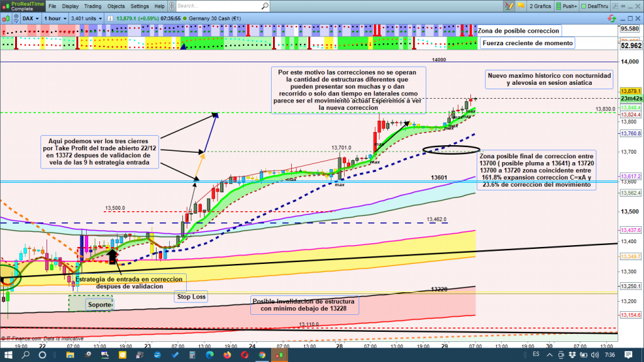Screen dimensions: 644x362
Task: Expand the DAX instrument dropdown
Action: tap(31, 18)
